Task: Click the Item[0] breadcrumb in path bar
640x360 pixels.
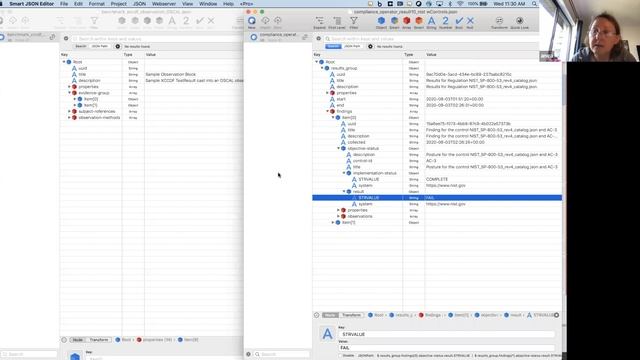Action: 458,315
